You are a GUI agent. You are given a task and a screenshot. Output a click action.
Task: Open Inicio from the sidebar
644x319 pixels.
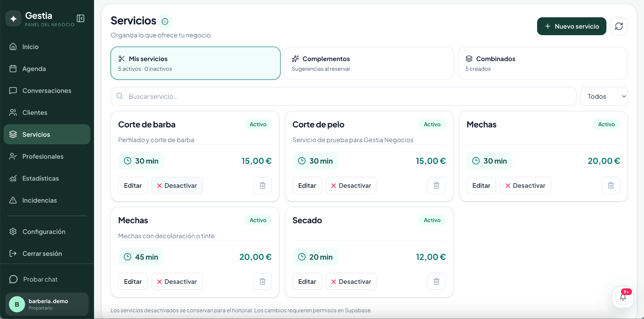coord(47,47)
